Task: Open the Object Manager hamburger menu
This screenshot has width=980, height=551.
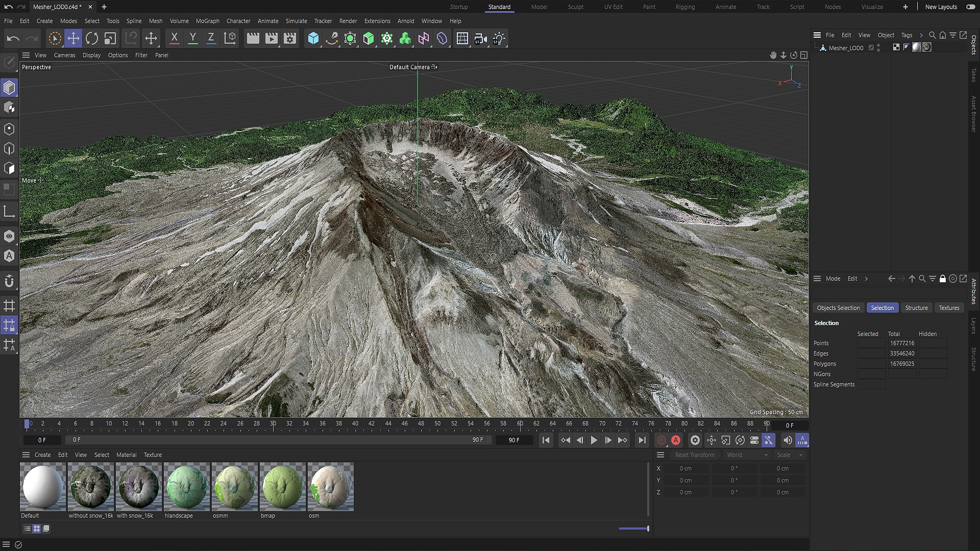Action: coord(817,35)
